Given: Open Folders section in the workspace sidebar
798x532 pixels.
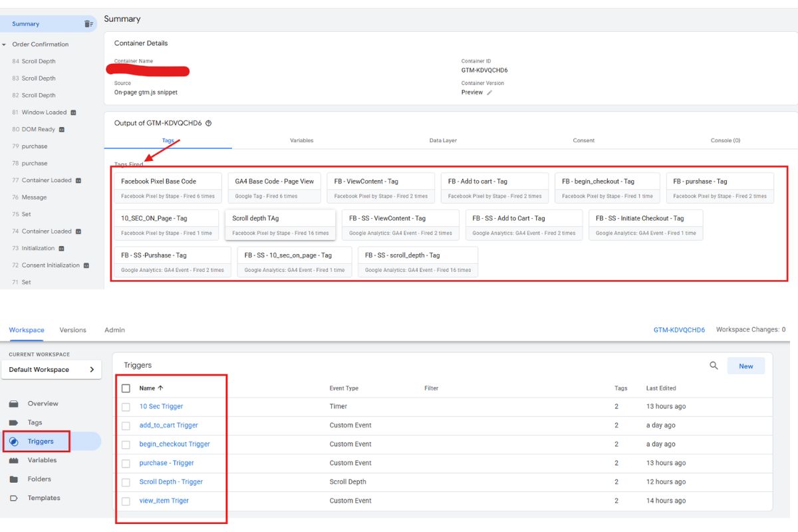Looking at the screenshot, I should (x=39, y=479).
